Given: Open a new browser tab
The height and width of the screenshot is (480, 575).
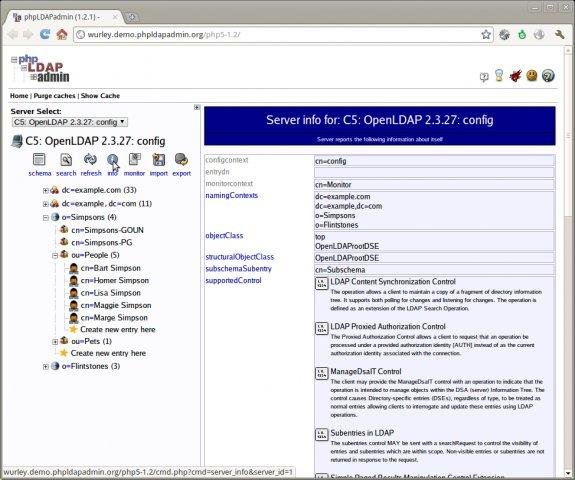Looking at the screenshot, I should coord(131,17).
